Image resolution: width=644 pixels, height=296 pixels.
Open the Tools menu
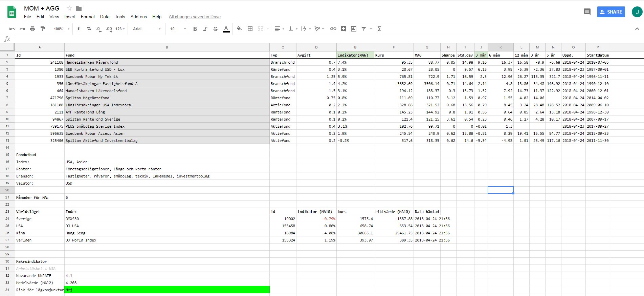point(120,17)
